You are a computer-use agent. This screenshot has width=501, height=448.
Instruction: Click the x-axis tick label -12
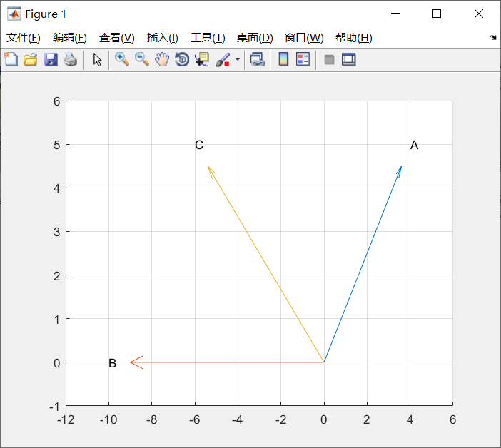(x=66, y=419)
